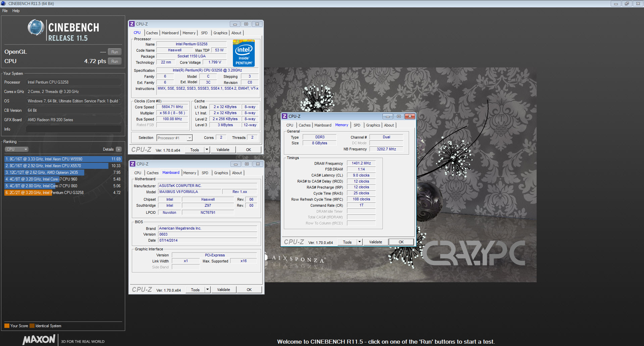This screenshot has height=346, width=644.
Task: Open the Help menu in Cinebench
Action: click(x=16, y=11)
